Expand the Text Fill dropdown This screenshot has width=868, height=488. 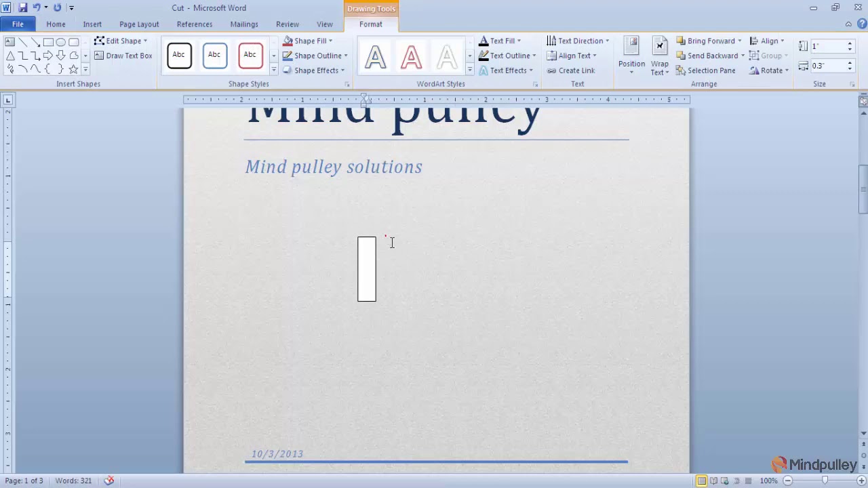[x=500, y=41]
